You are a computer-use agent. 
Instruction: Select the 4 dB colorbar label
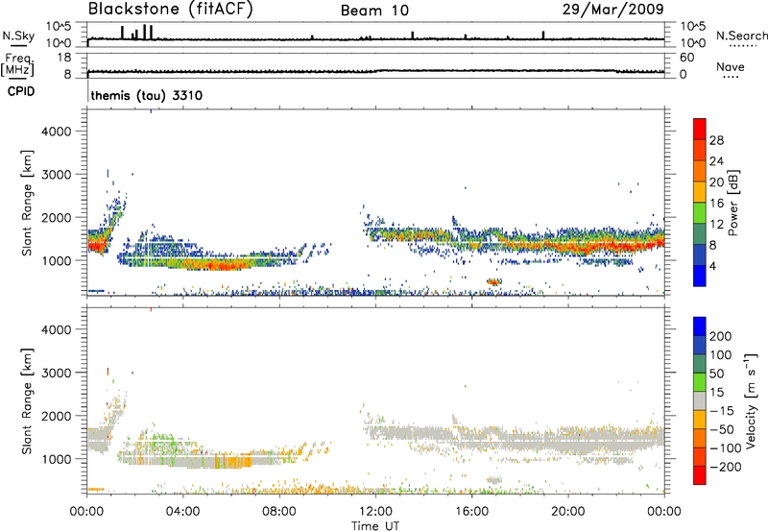coord(712,266)
